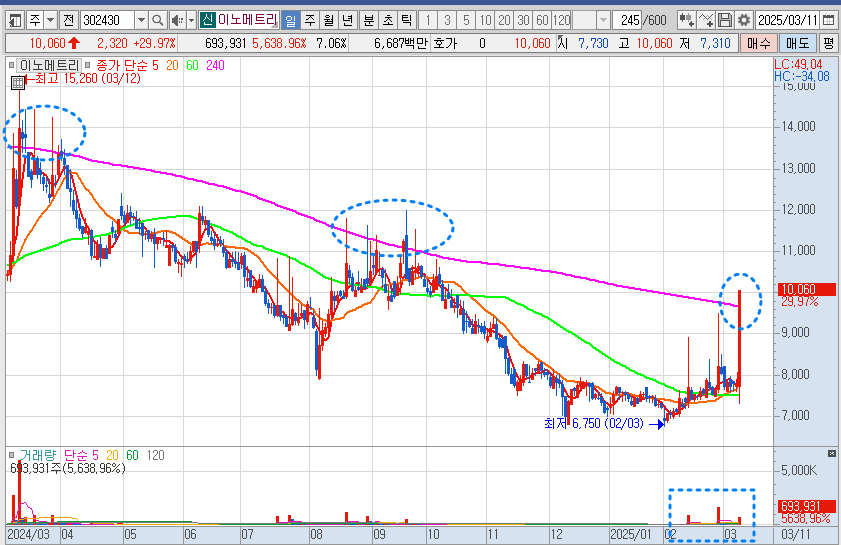Click the HC:-34.08 indicator text

coord(802,76)
